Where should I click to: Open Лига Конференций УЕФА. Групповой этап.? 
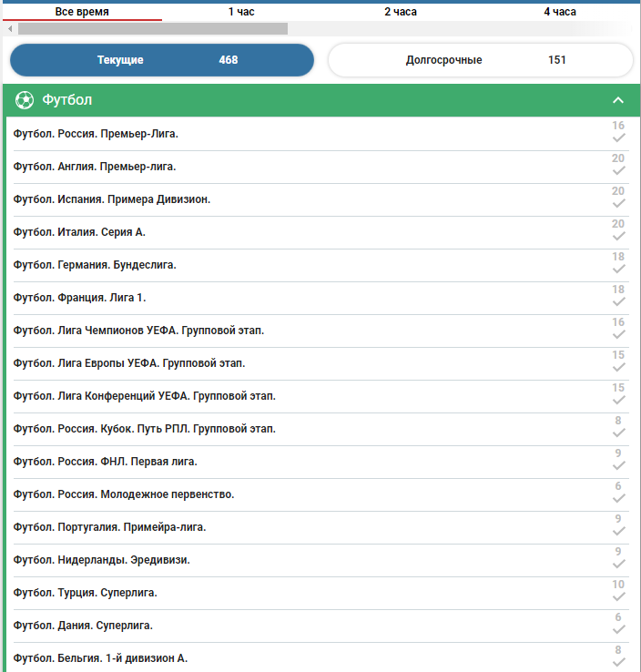pos(145,396)
